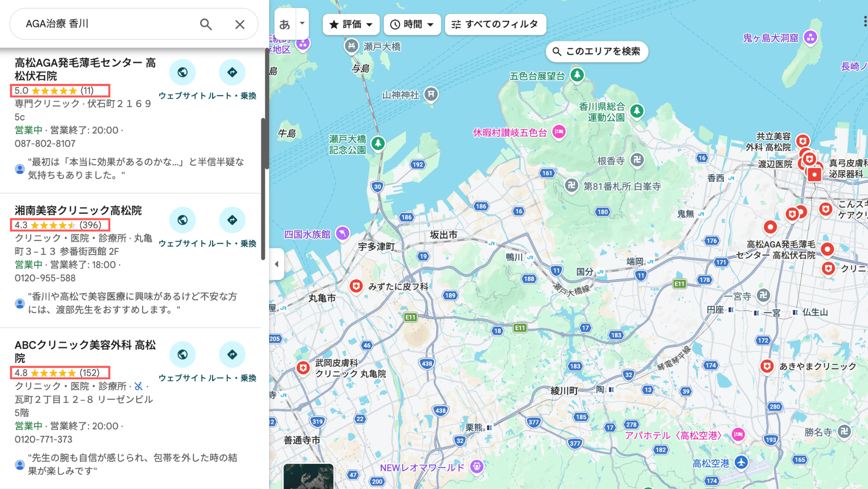Click the アパホテル〈高松空港〉 hotel marker
The image size is (868, 489).
[x=738, y=434]
